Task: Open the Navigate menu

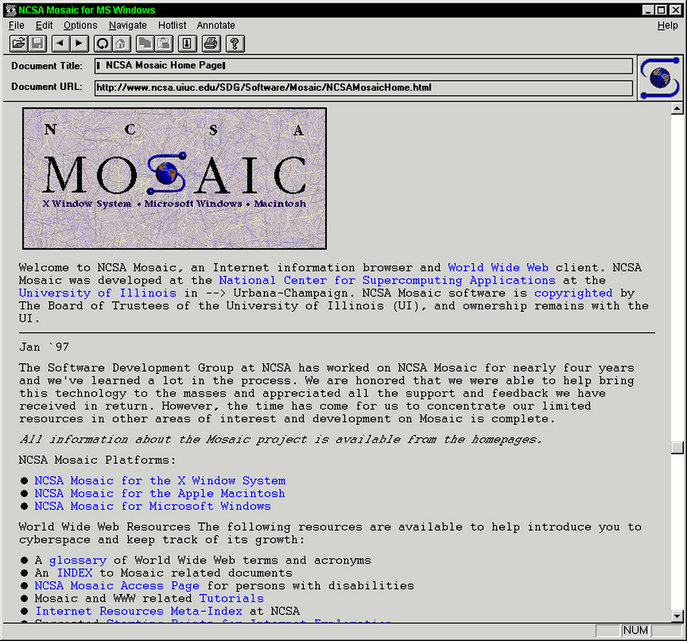Action: pos(127,25)
